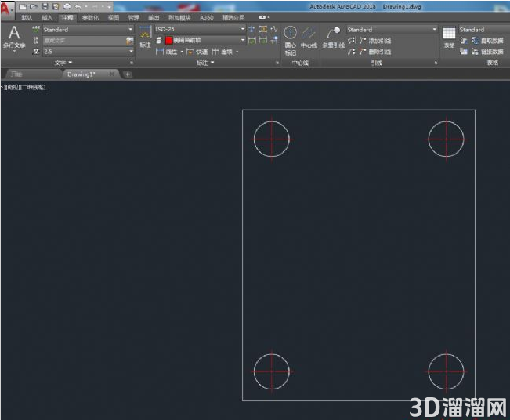Screen dimensions: 510x420
Task: Click the find text search icon
Action: coord(130,41)
